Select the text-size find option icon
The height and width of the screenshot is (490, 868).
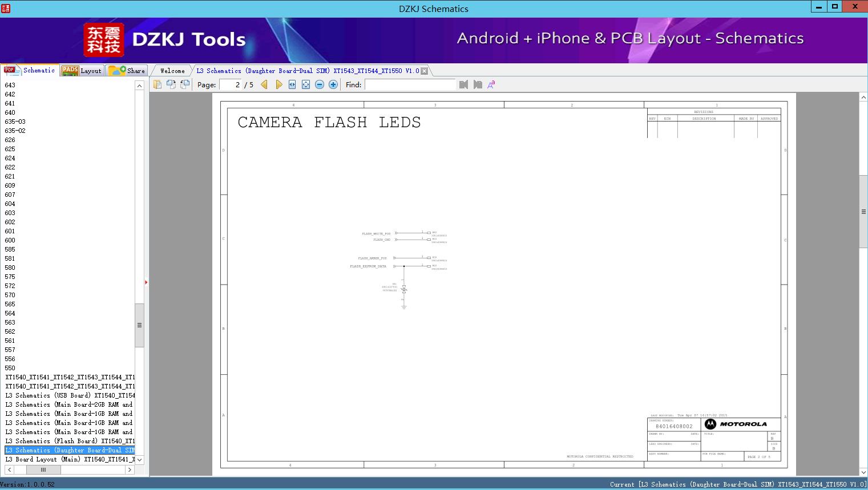pyautogui.click(x=490, y=84)
